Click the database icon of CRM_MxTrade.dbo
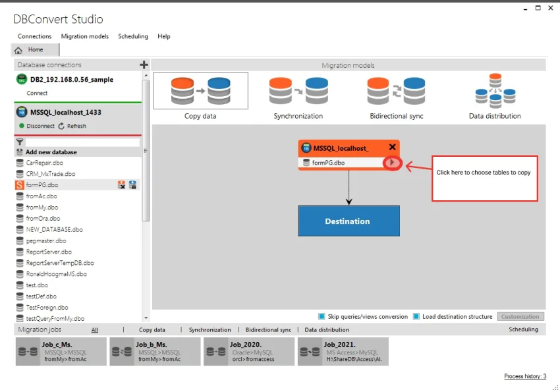This screenshot has width=560, height=392. [x=20, y=174]
